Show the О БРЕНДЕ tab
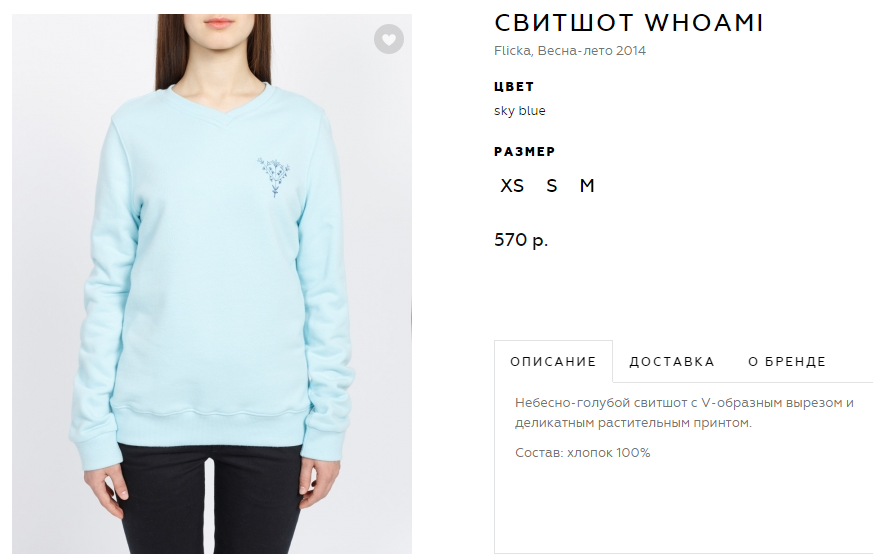 (787, 361)
